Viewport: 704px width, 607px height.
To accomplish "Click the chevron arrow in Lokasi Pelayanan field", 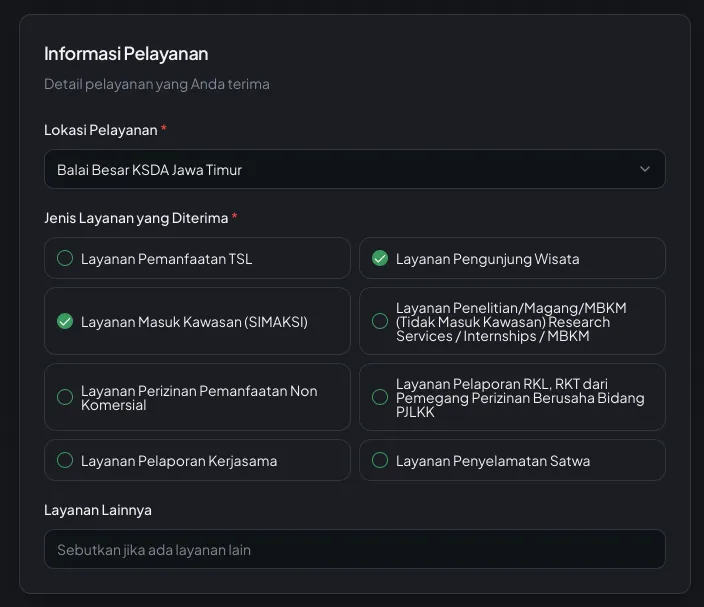I will click(x=645, y=169).
